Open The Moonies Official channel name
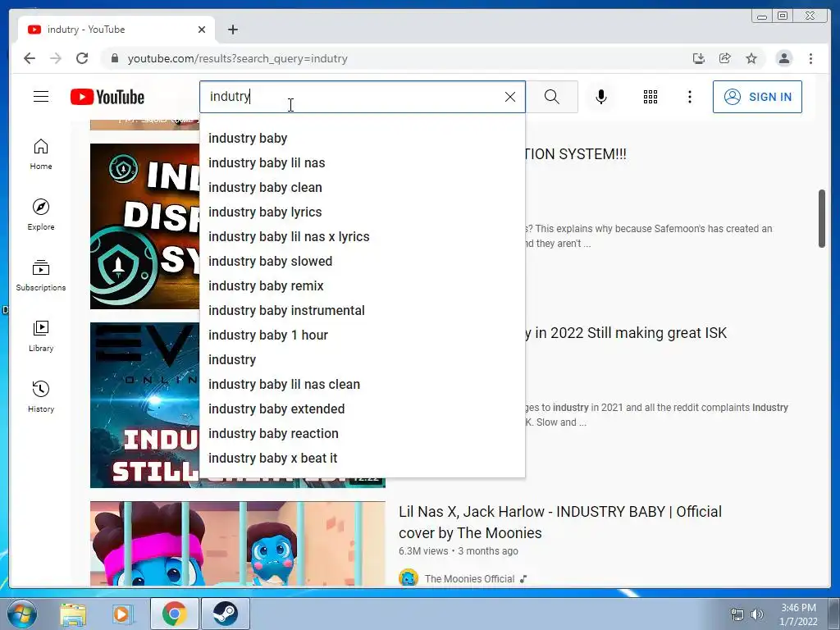The height and width of the screenshot is (630, 840). pos(469,579)
